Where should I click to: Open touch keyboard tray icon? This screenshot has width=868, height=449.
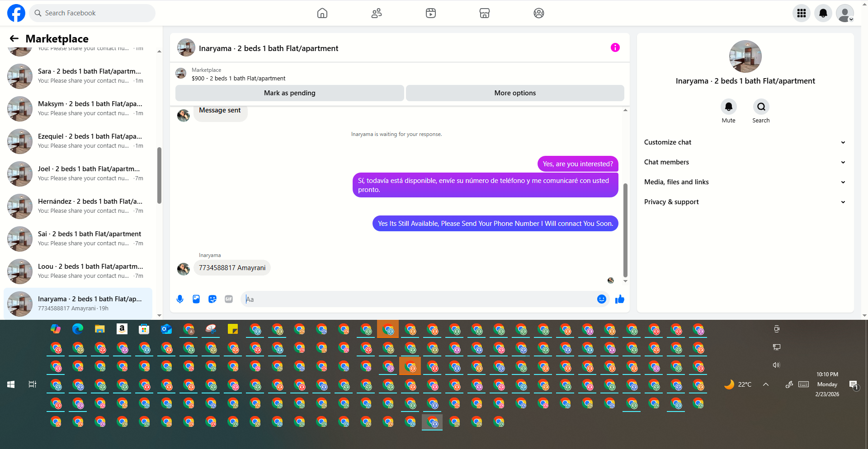(804, 384)
